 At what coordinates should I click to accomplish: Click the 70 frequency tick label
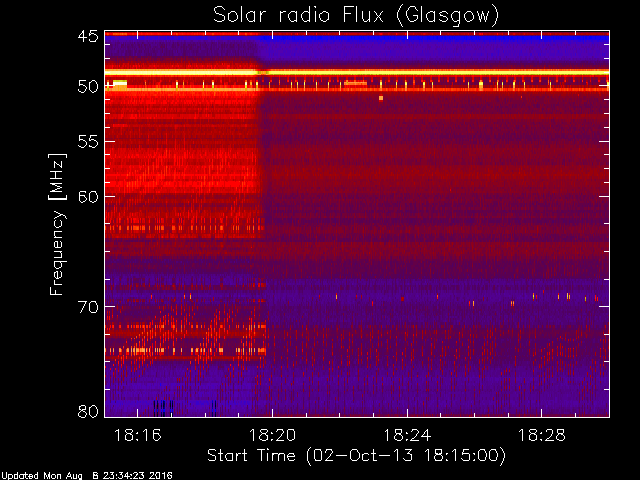click(88, 307)
